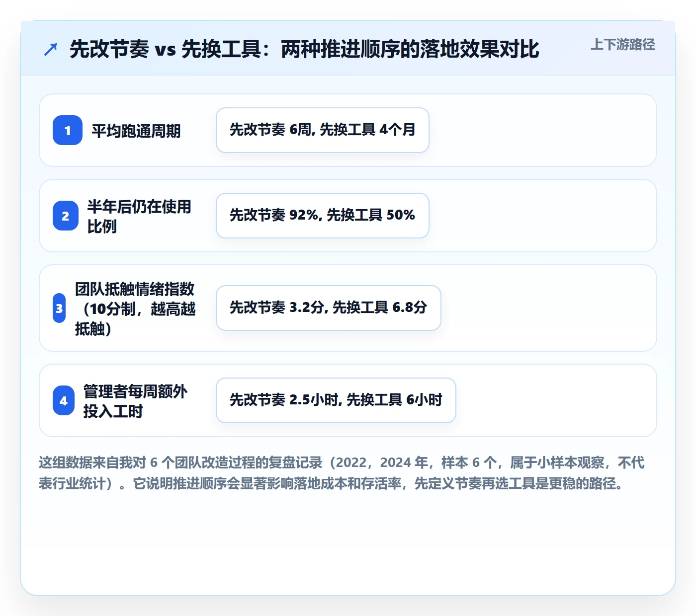Click the number 1 badge
Viewport: 696px width, 616px height.
[68, 130]
